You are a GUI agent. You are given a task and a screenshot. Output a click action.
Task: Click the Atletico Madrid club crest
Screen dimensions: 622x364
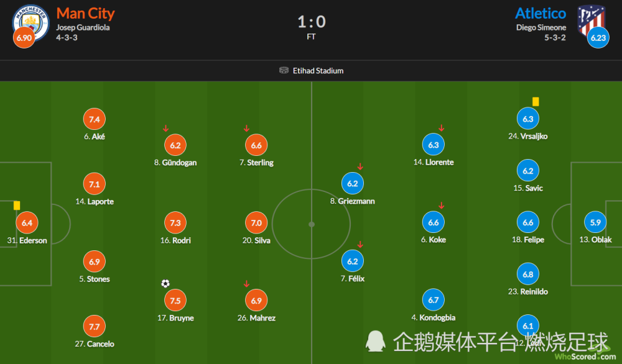[x=591, y=20]
